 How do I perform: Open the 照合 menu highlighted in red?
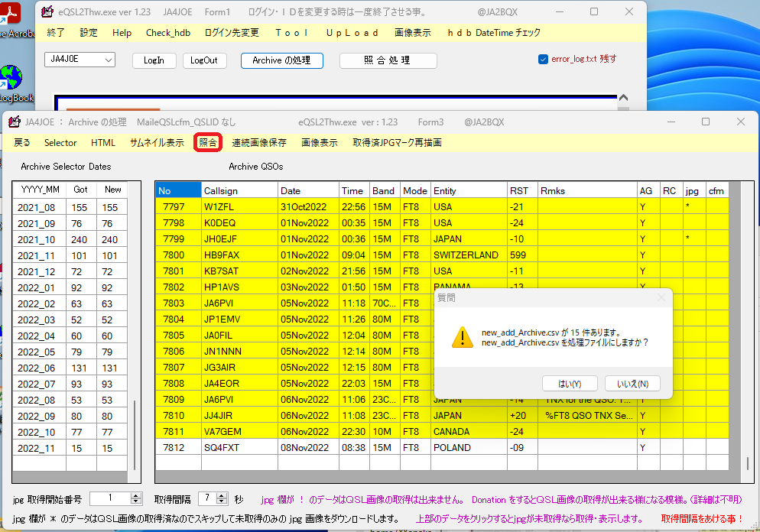207,142
